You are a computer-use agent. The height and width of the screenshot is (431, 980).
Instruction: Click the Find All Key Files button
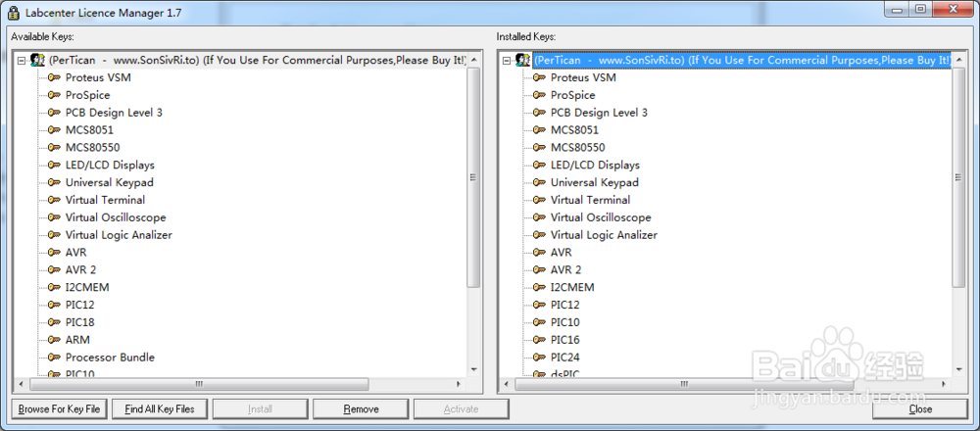point(160,409)
